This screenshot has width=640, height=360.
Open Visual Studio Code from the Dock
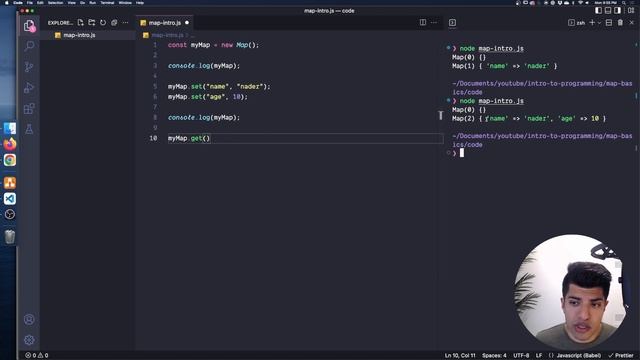click(10, 198)
